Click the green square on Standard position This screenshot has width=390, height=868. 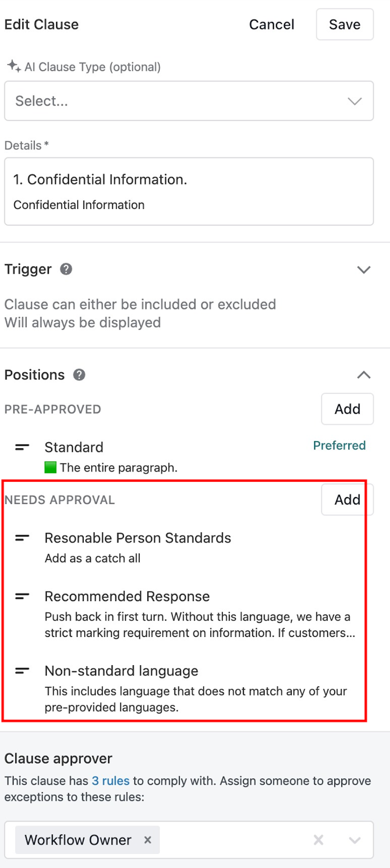click(x=50, y=467)
